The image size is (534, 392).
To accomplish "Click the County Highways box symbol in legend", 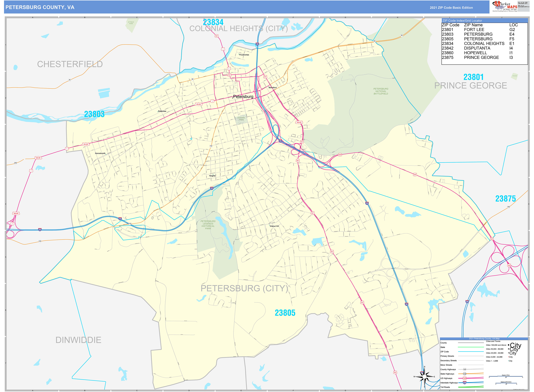I will coord(465,369).
